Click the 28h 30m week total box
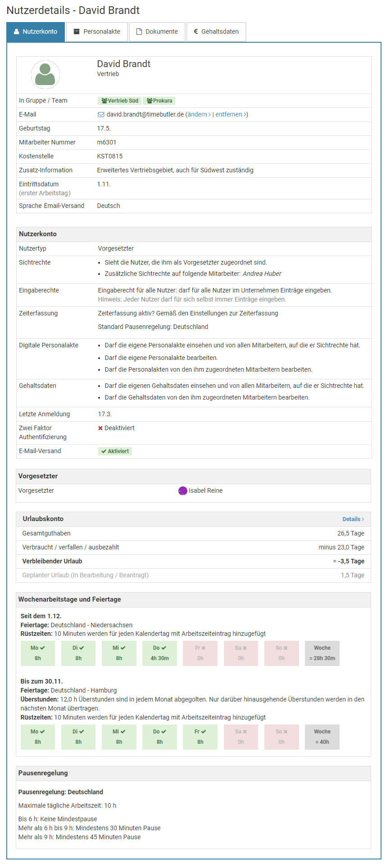Screen dimensions: 390x868 tap(322, 653)
